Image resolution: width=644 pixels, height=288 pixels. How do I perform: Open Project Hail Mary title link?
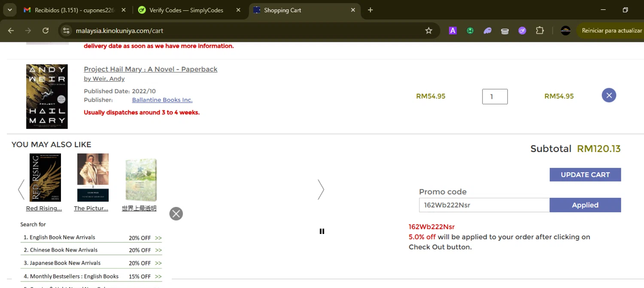click(151, 69)
